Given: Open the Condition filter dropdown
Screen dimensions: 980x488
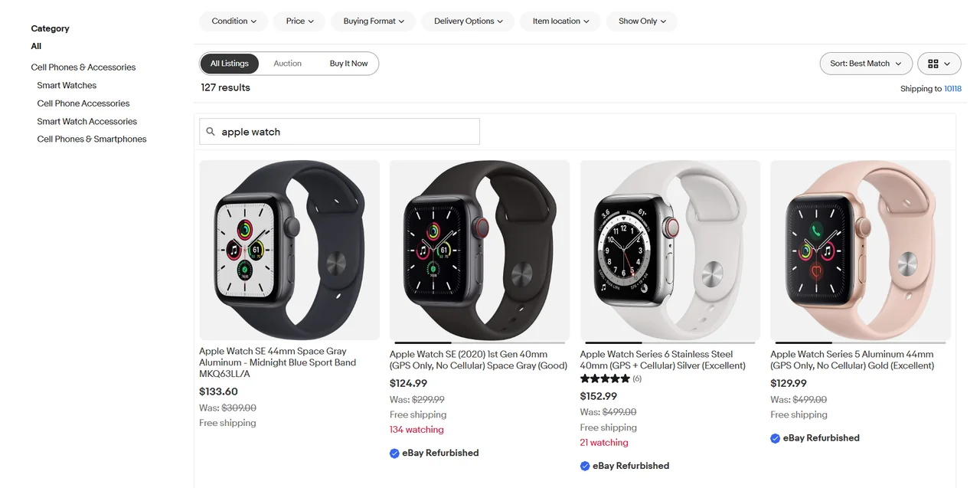Looking at the screenshot, I should tap(233, 21).
